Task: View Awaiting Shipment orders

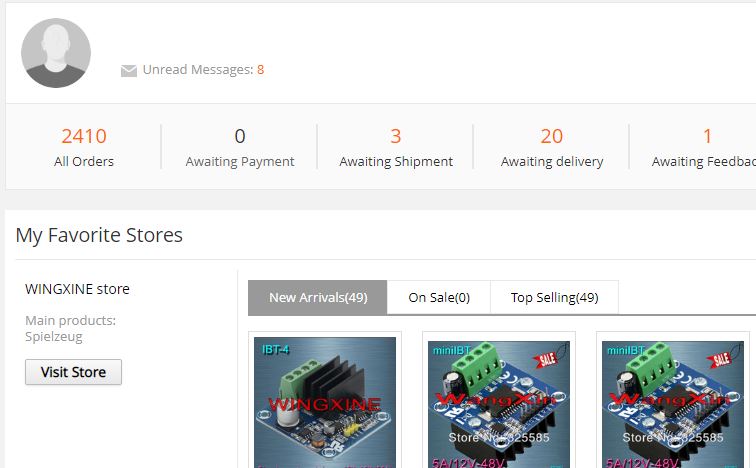Action: click(396, 147)
